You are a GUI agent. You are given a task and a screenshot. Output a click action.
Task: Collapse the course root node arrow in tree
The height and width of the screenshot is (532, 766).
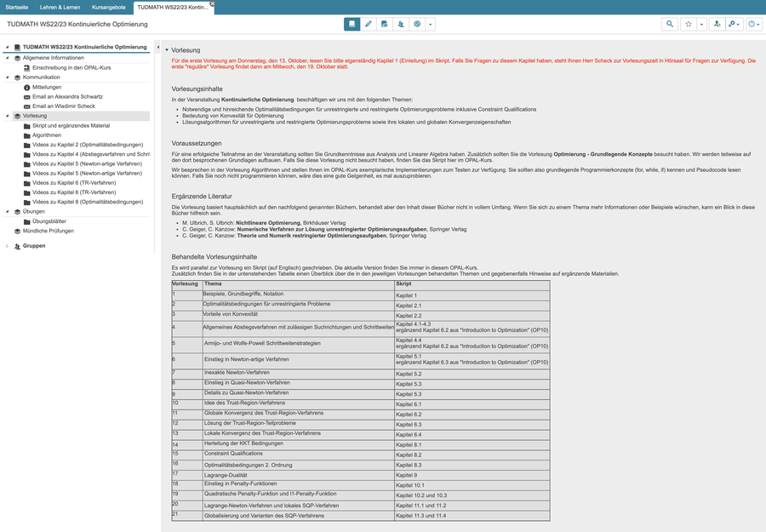pos(8,47)
